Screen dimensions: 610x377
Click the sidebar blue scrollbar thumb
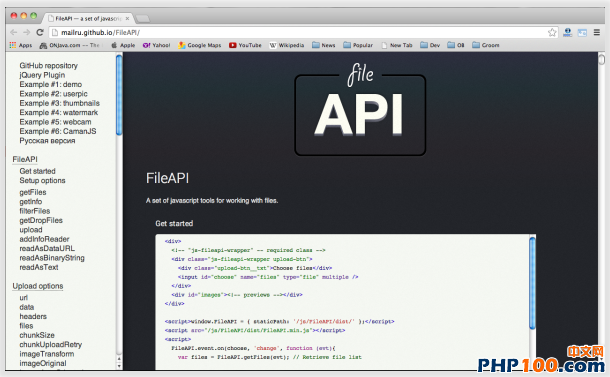(x=119, y=95)
